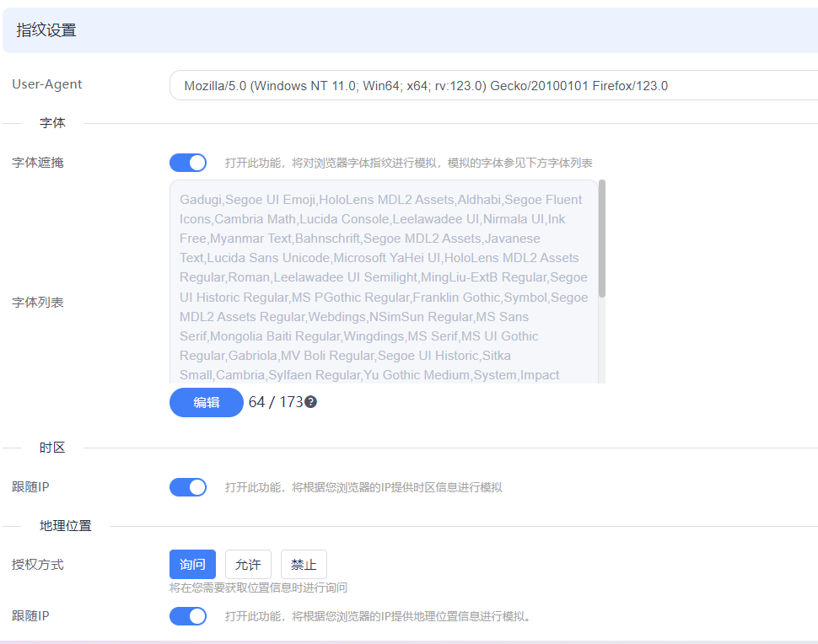This screenshot has height=644, width=818.
Task: Select the 询问 authorization option
Action: click(192, 564)
